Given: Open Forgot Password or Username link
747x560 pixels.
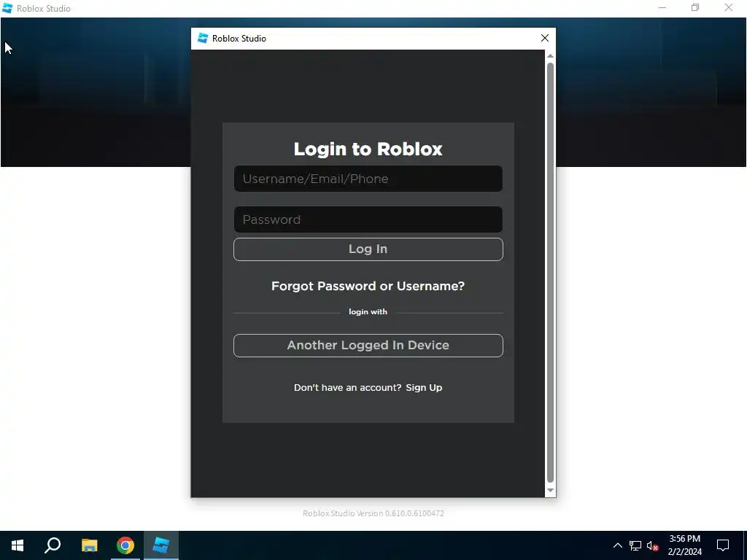Looking at the screenshot, I should (x=368, y=286).
